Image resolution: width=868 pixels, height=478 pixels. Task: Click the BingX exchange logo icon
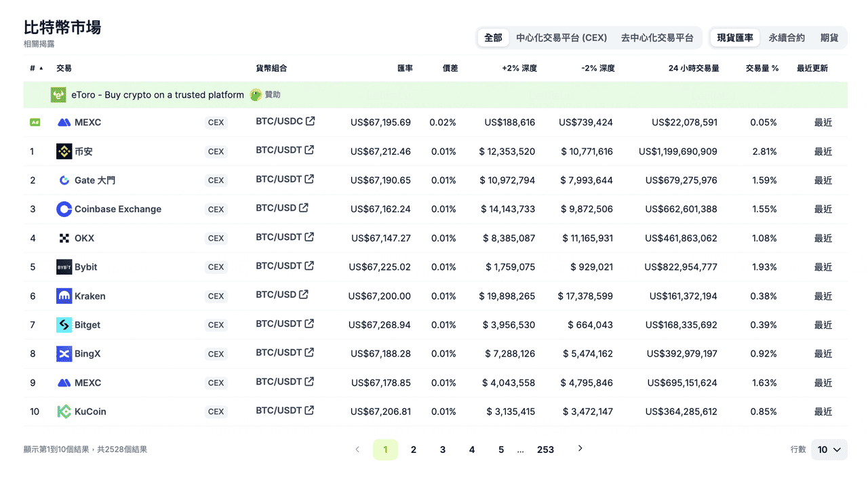(x=64, y=354)
